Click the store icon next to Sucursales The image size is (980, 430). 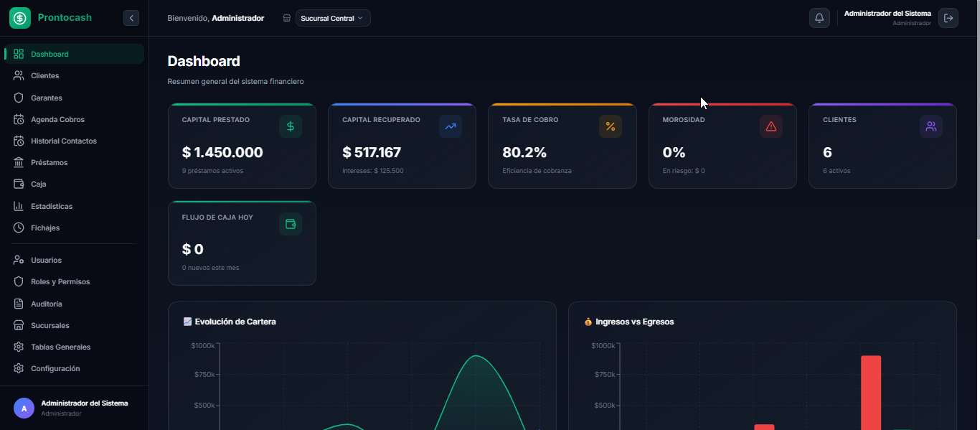(x=19, y=325)
